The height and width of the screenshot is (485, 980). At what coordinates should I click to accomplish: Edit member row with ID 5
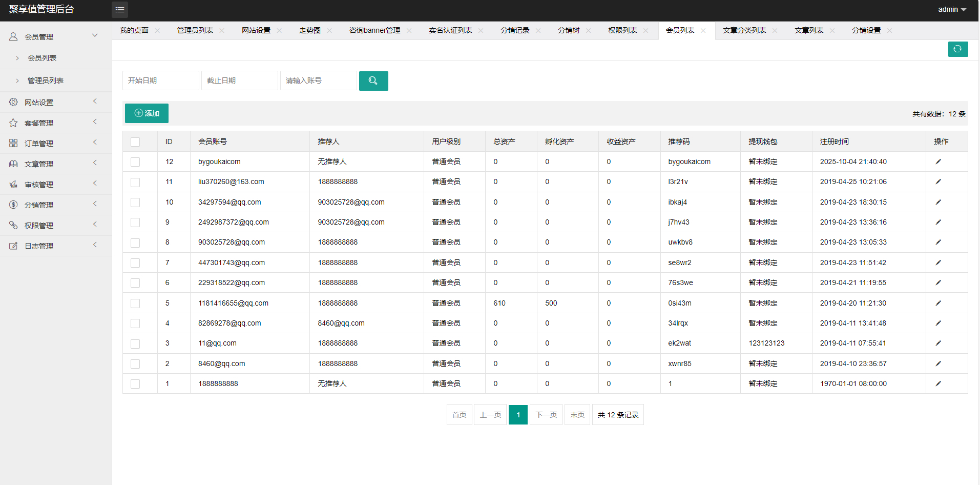(938, 303)
